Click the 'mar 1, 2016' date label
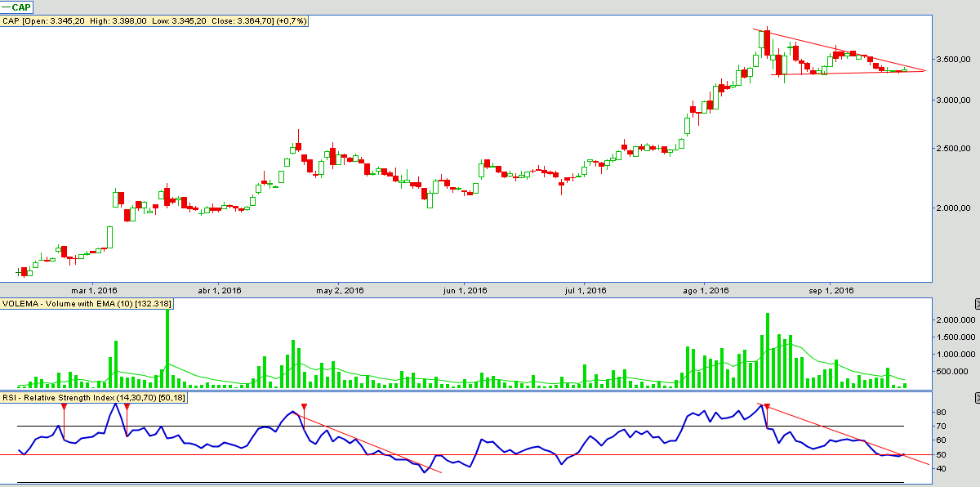980x487 pixels. coord(94,290)
